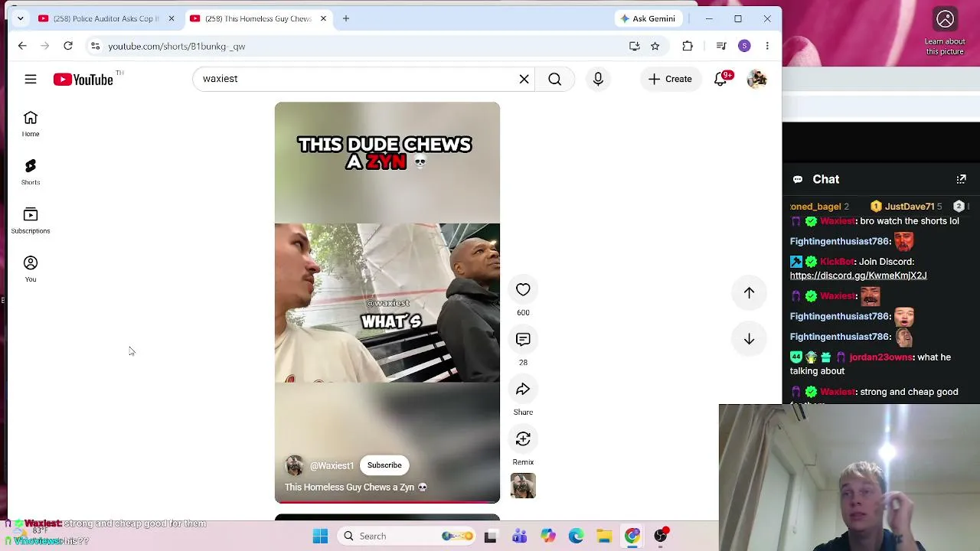Clear the waxiest search text
This screenshot has width=980, height=551.
[524, 79]
